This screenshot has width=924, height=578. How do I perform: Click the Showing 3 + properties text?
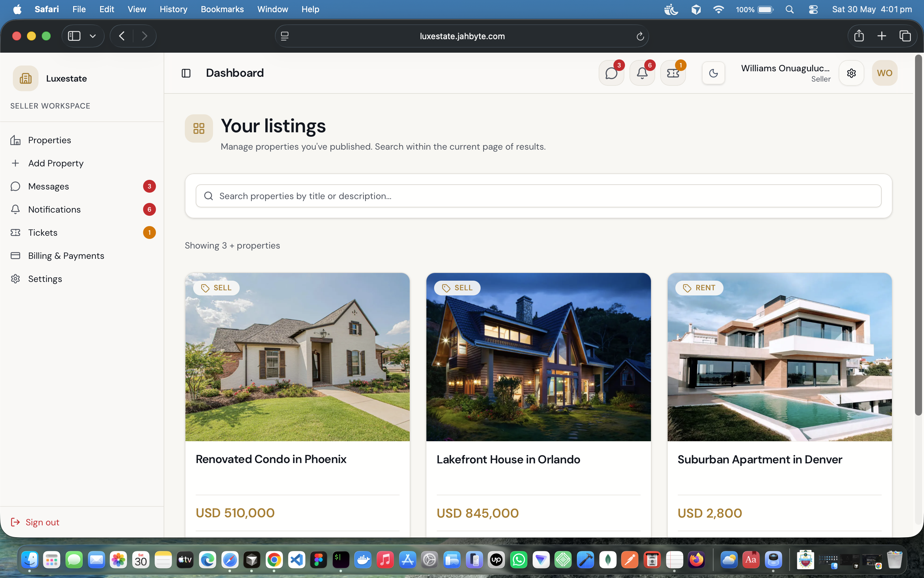click(x=232, y=245)
